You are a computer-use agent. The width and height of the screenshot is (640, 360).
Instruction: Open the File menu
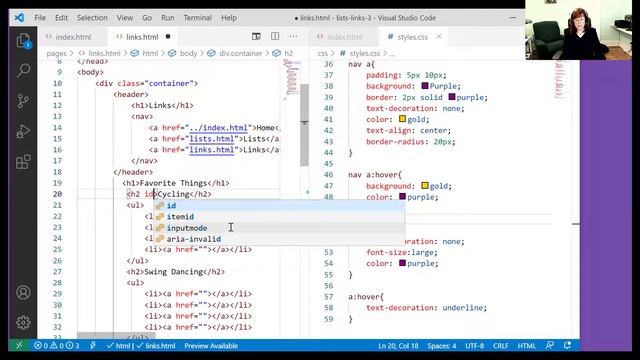click(x=40, y=18)
